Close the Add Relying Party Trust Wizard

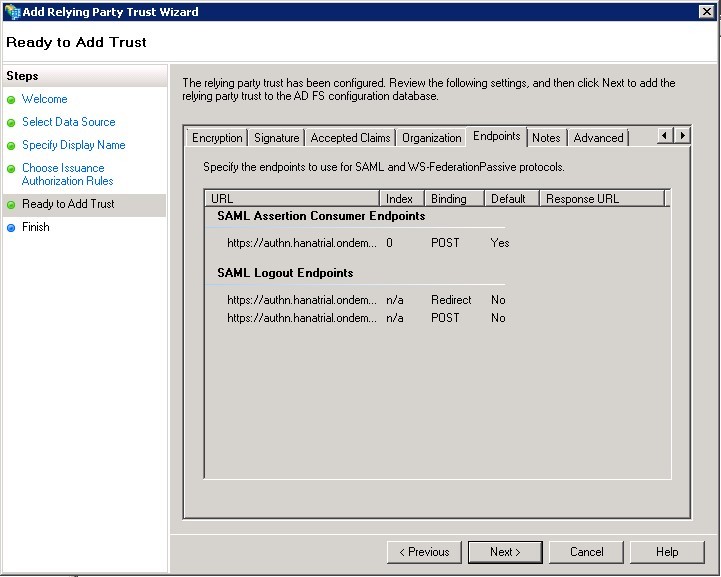tap(706, 12)
